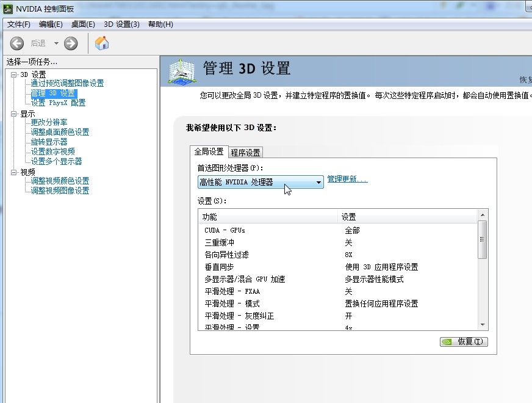This screenshot has height=403, width=532.
Task: Click the forward arrow navigation icon
Action: click(x=71, y=43)
